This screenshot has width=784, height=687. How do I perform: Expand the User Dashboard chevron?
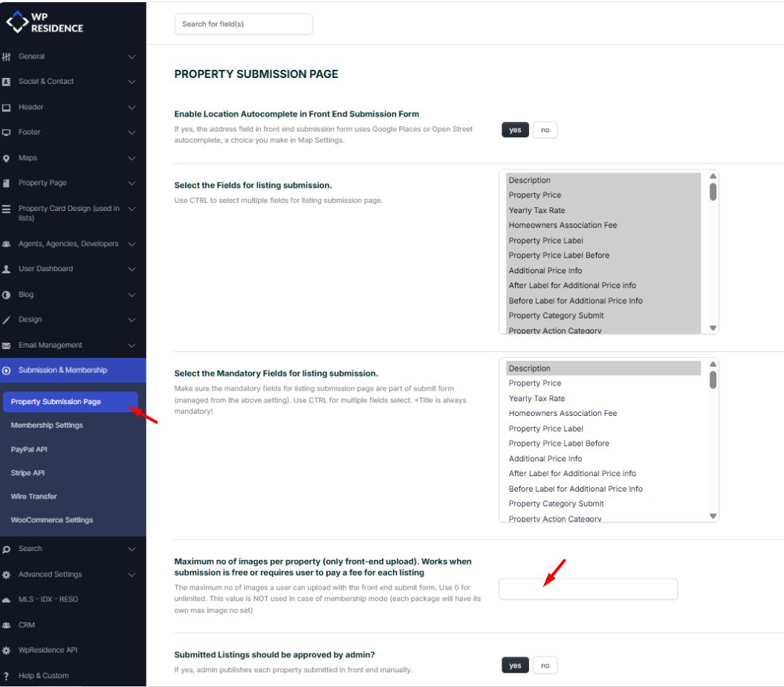pyautogui.click(x=132, y=270)
